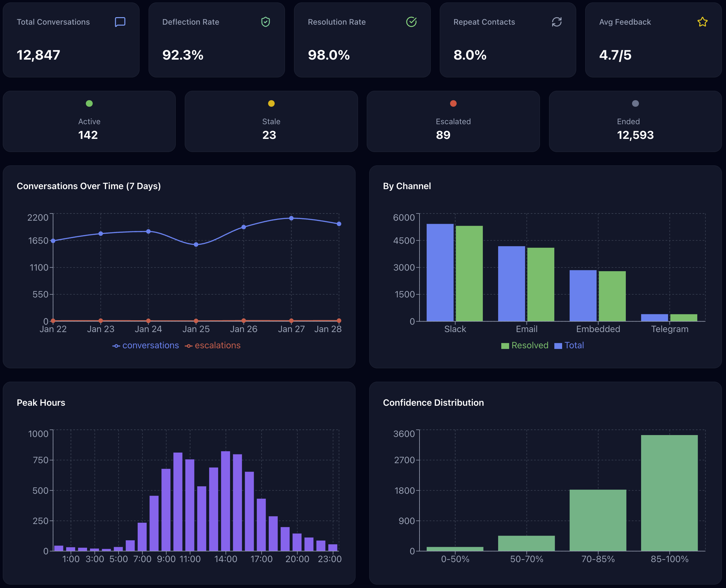Select the Escalated status card
This screenshot has height=588, width=726.
click(x=453, y=122)
